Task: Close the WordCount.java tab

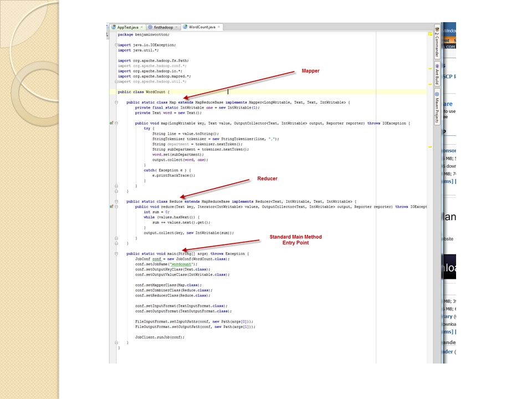Action: tap(219, 27)
